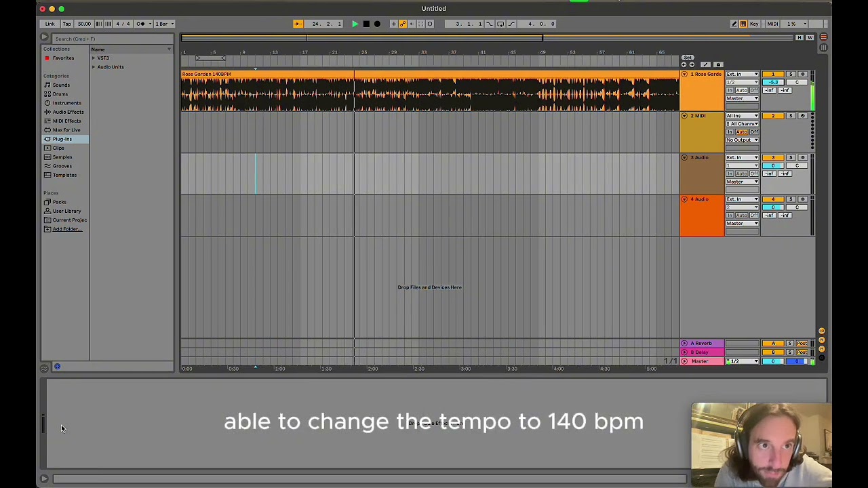Toggle the Automation Mode icon
Screen dimensions: 868x488
pyautogui.click(x=706, y=64)
